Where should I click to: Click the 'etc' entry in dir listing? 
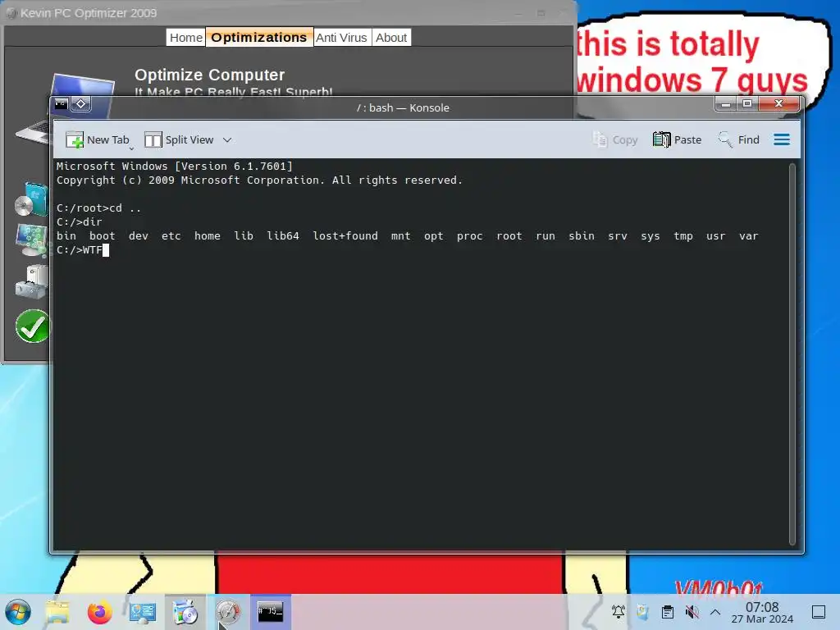171,235
